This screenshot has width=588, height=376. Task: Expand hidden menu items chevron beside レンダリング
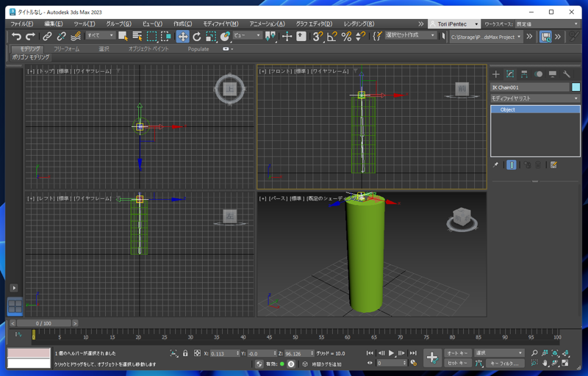point(420,24)
